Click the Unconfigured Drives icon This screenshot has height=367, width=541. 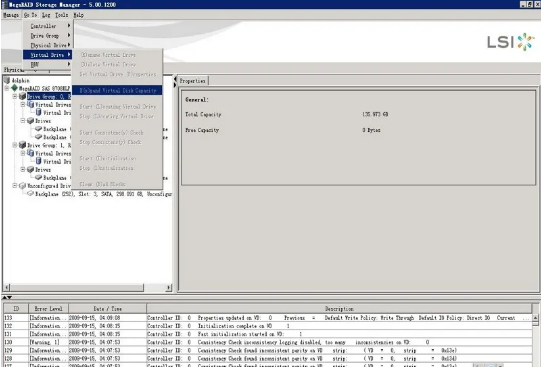click(23, 186)
